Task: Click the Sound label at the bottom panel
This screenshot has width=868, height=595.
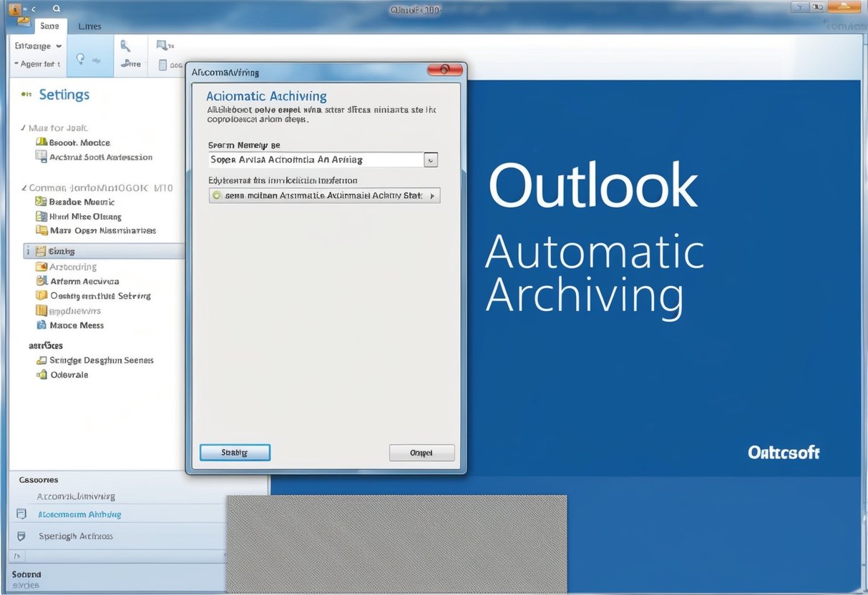Action: 26,574
